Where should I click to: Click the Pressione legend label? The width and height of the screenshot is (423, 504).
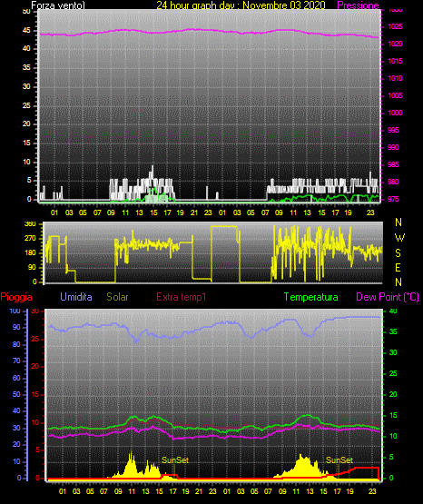[x=358, y=5]
